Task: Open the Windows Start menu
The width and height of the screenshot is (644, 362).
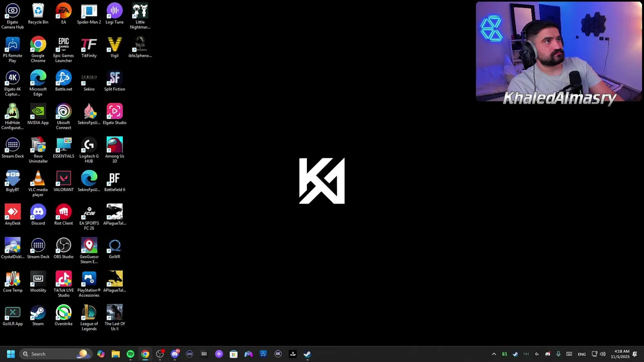Action: tap(11, 354)
